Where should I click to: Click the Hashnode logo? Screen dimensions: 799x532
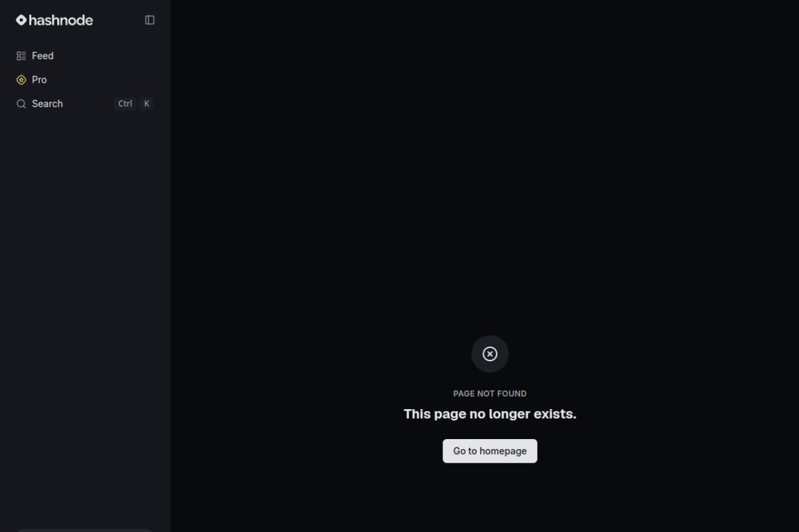point(54,20)
